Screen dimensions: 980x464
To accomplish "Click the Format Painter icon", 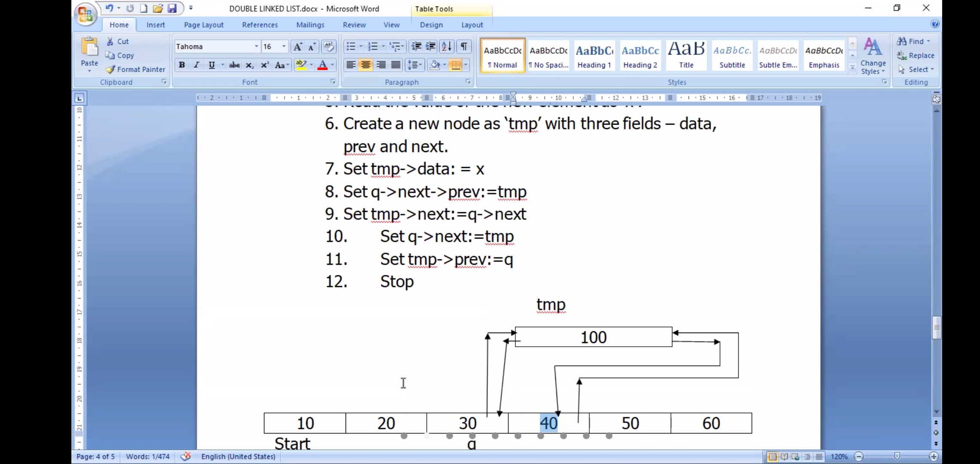I will 111,69.
